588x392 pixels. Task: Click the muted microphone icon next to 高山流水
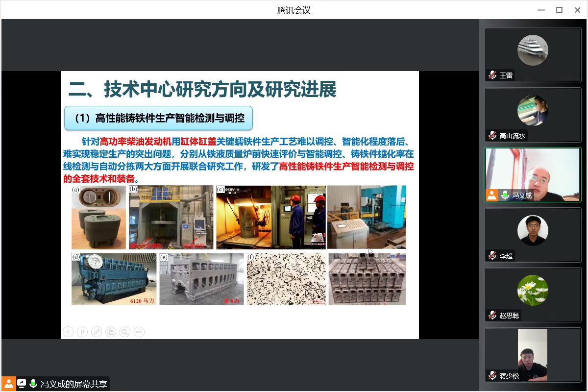pos(492,136)
